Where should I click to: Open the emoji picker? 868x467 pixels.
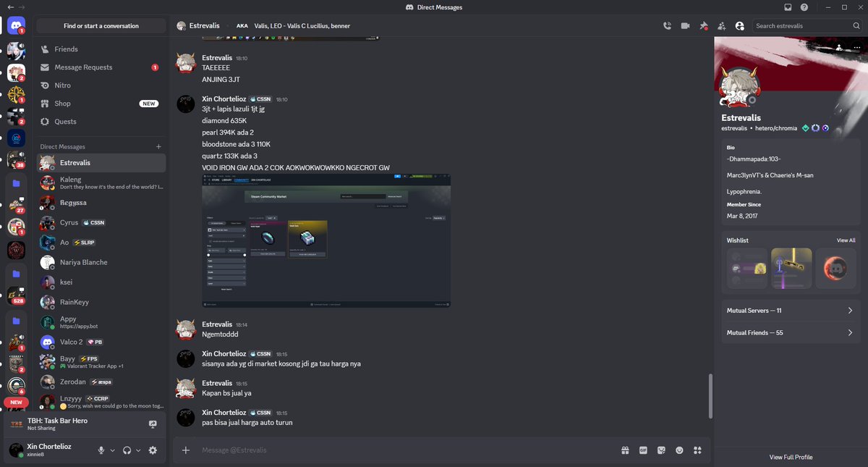click(679, 450)
